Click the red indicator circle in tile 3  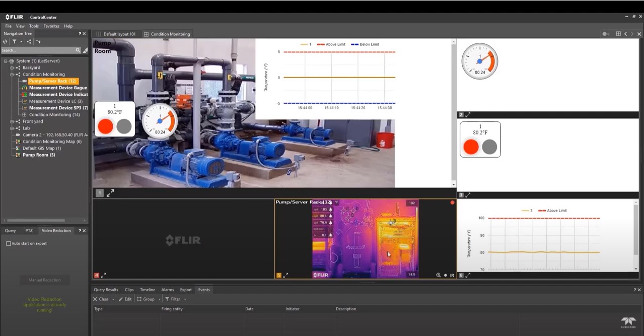pyautogui.click(x=471, y=147)
